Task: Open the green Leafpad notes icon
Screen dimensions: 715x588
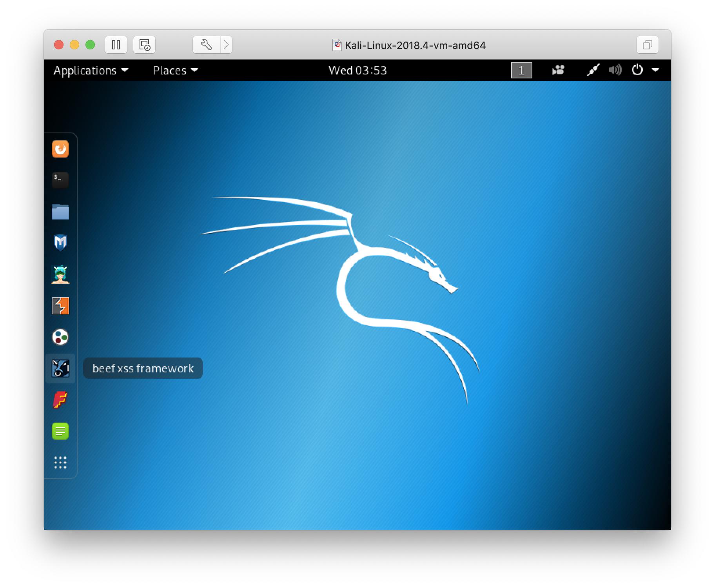Action: tap(60, 431)
